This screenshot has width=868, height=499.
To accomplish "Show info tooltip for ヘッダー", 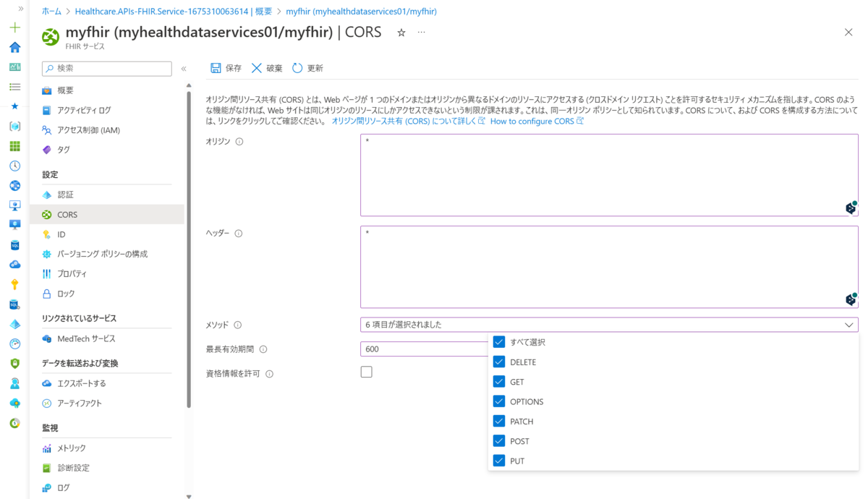I will [x=239, y=234].
